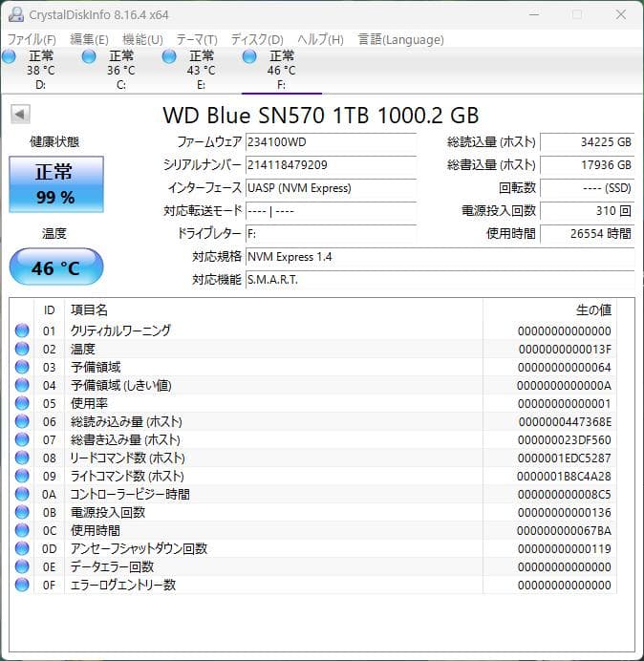Switch to the C: disk tab at 36 °C
Image resolution: width=644 pixels, height=661 pixels.
click(121, 70)
